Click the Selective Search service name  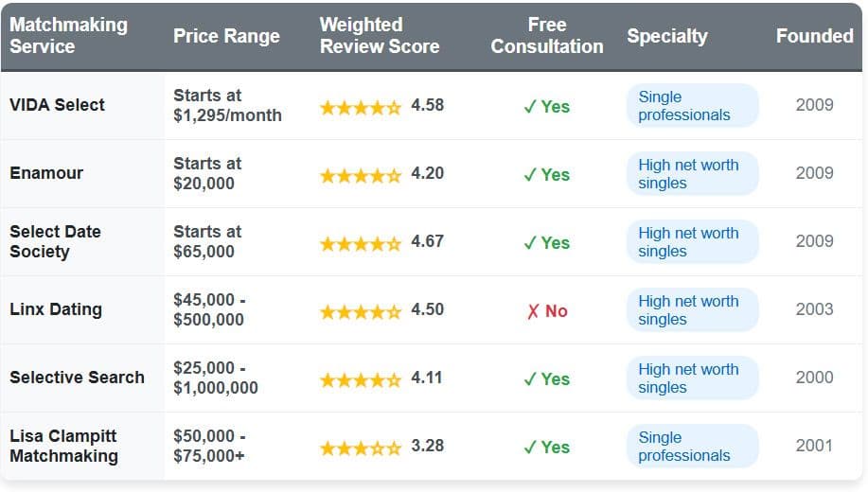[x=77, y=378]
